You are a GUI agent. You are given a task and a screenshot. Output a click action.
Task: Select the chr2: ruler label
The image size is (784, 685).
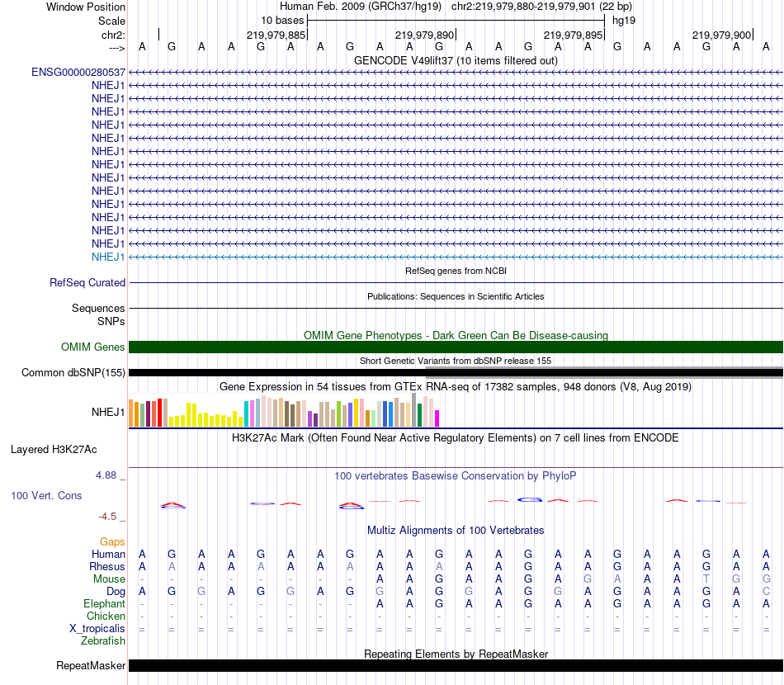(113, 35)
